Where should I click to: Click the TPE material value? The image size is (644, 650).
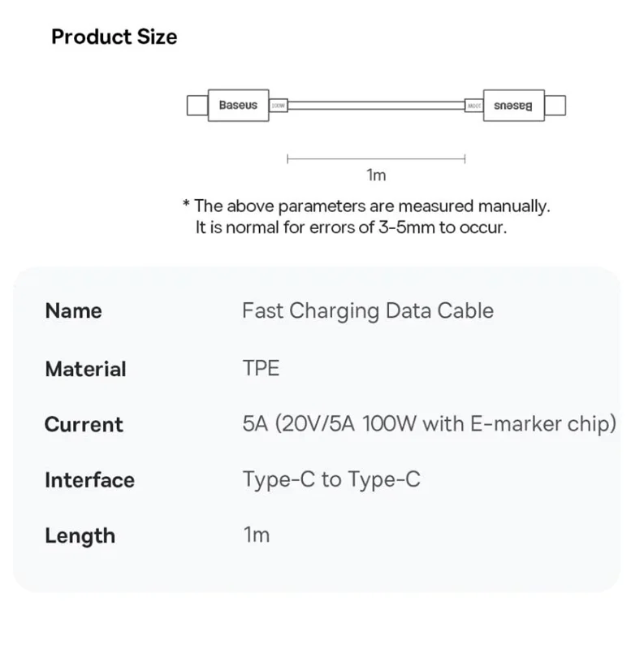[x=261, y=368]
